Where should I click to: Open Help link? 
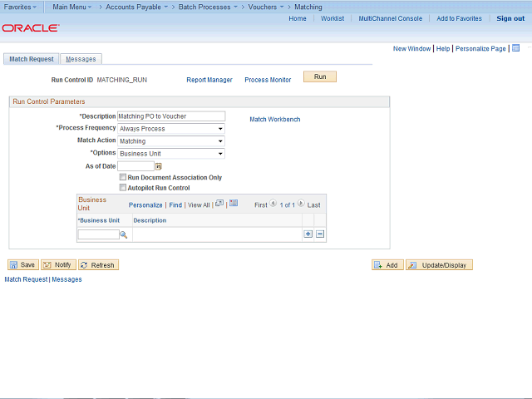[x=443, y=48]
